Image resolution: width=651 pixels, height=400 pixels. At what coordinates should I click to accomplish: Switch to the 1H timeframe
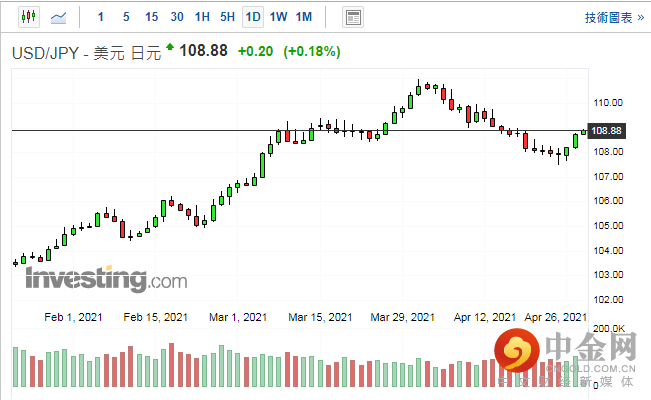pos(202,17)
